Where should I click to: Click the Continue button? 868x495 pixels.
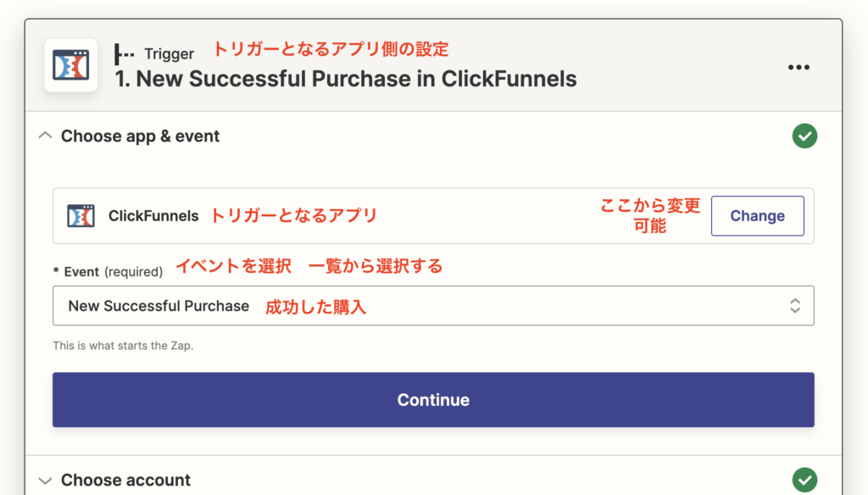pyautogui.click(x=433, y=400)
